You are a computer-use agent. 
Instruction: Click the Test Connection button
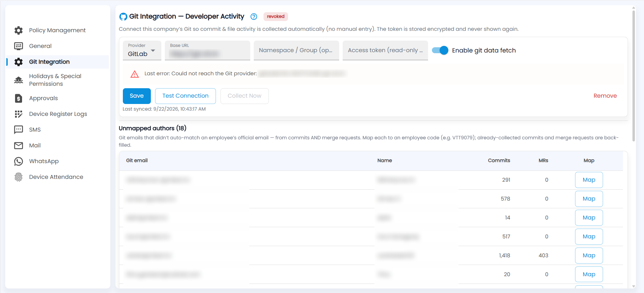tap(185, 96)
